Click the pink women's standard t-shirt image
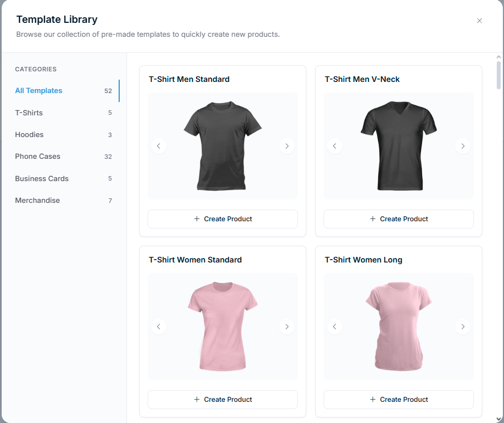This screenshot has height=423, width=504. (x=222, y=327)
